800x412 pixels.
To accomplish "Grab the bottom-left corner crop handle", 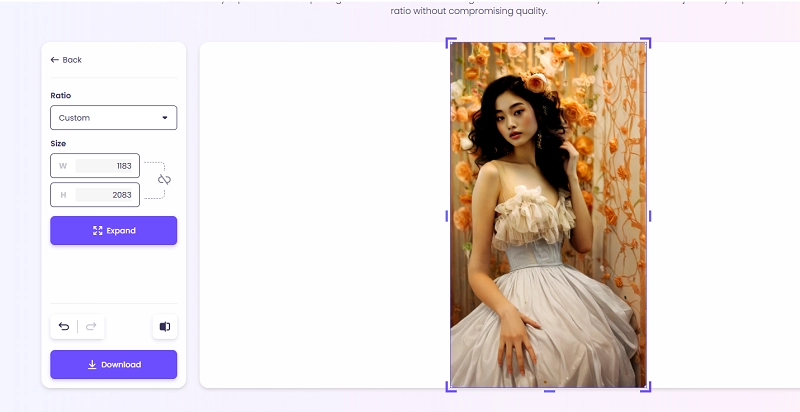I will [x=451, y=387].
